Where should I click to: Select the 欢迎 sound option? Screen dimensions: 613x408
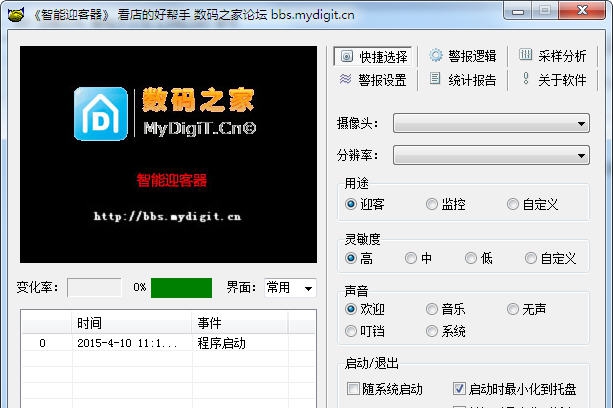tap(365, 309)
